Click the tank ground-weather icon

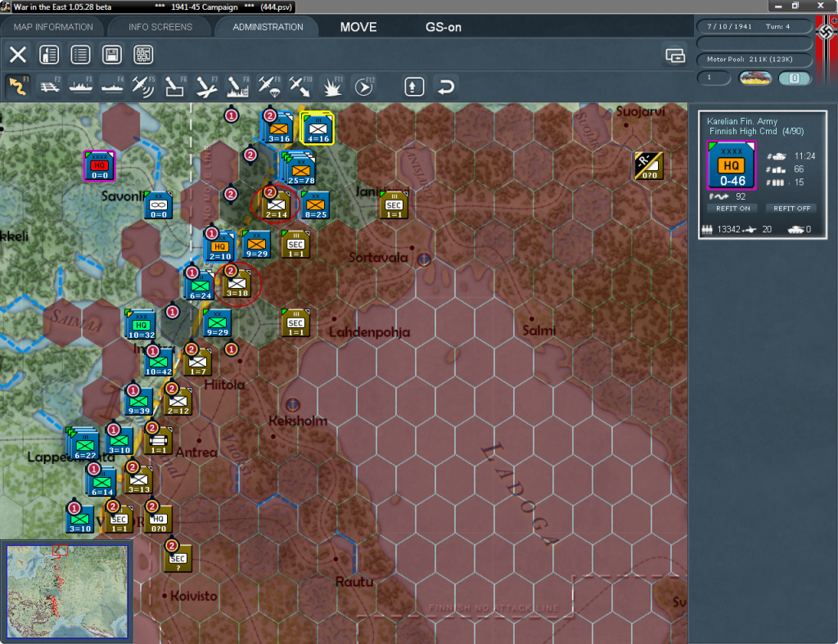pyautogui.click(x=755, y=79)
